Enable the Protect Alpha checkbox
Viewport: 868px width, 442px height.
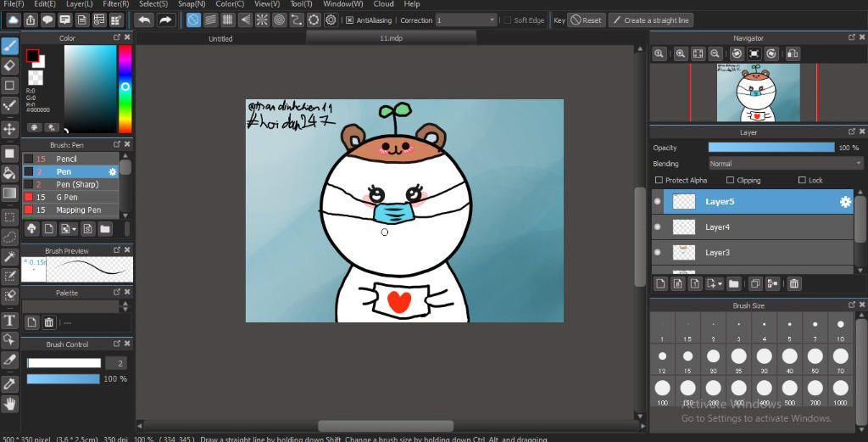click(x=659, y=180)
